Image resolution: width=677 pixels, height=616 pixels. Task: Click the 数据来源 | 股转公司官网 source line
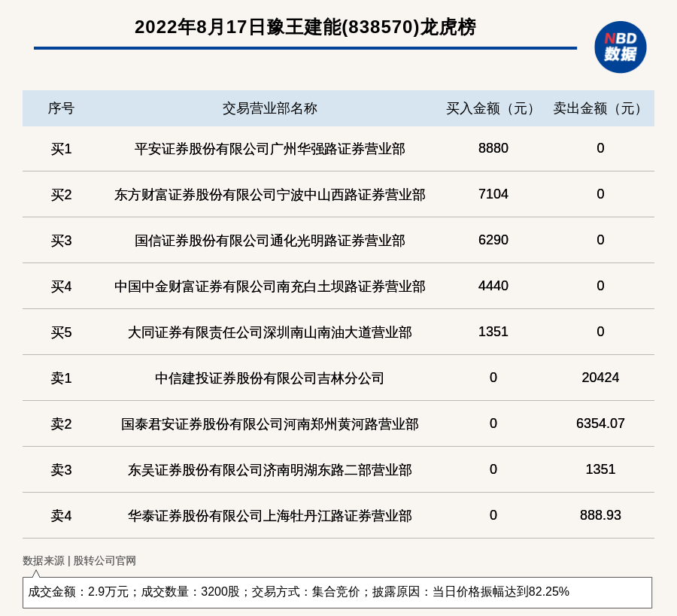(x=79, y=561)
